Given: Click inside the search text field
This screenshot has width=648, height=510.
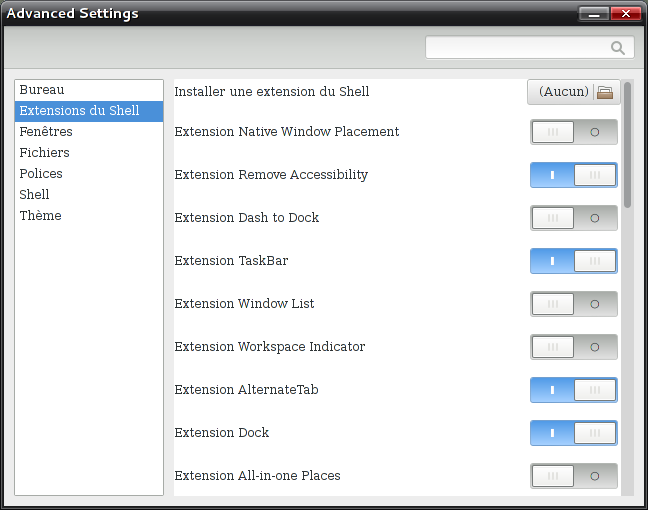Looking at the screenshot, I should pyautogui.click(x=516, y=48).
